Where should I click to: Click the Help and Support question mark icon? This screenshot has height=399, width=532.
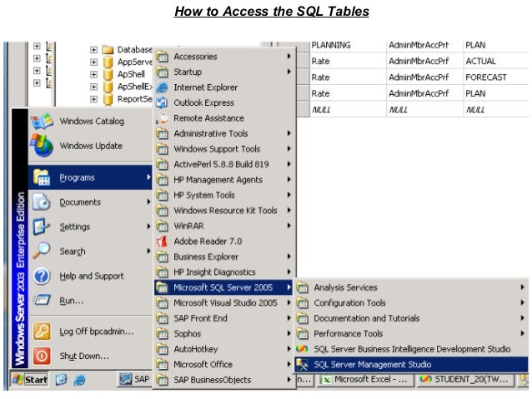[x=42, y=276]
